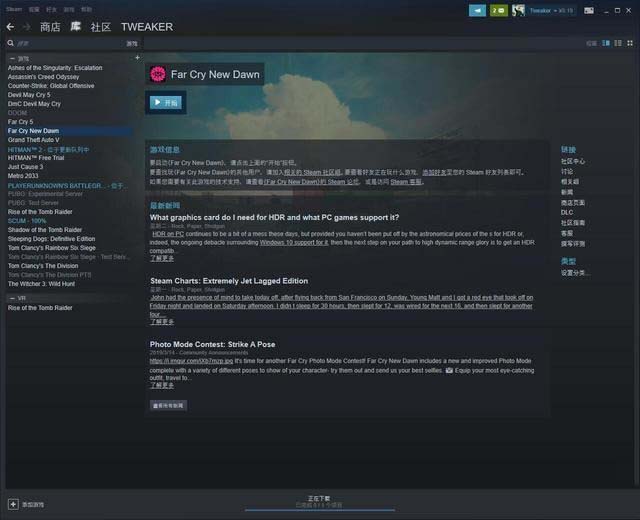The height and width of the screenshot is (520, 640).
Task: Select Far Cry 5 in library
Action: 20,122
